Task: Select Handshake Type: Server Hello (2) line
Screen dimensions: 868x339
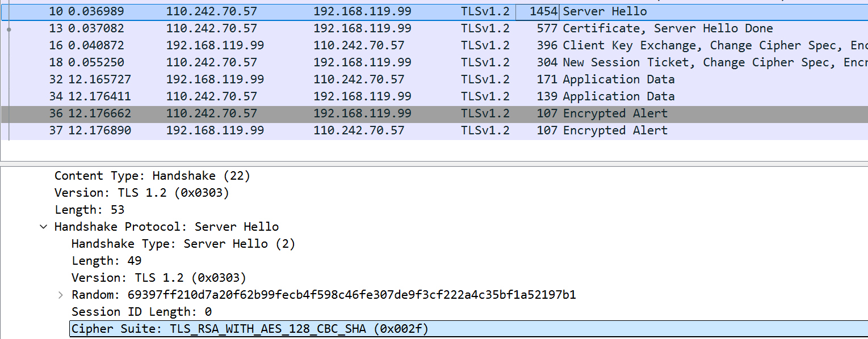Action: pyautogui.click(x=183, y=244)
